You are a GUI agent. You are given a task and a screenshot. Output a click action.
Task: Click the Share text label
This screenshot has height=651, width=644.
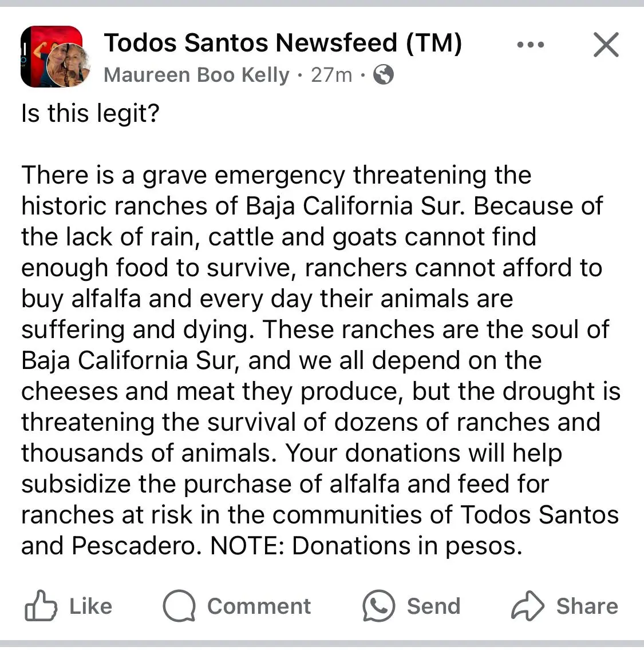point(586,607)
